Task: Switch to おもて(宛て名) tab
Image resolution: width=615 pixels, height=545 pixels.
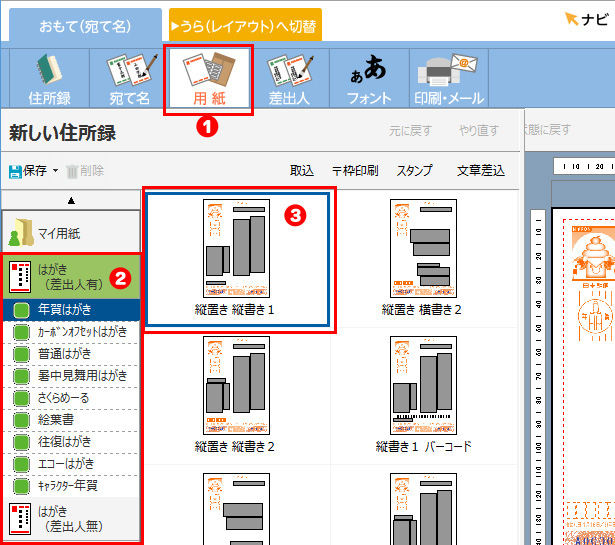Action: [85, 26]
